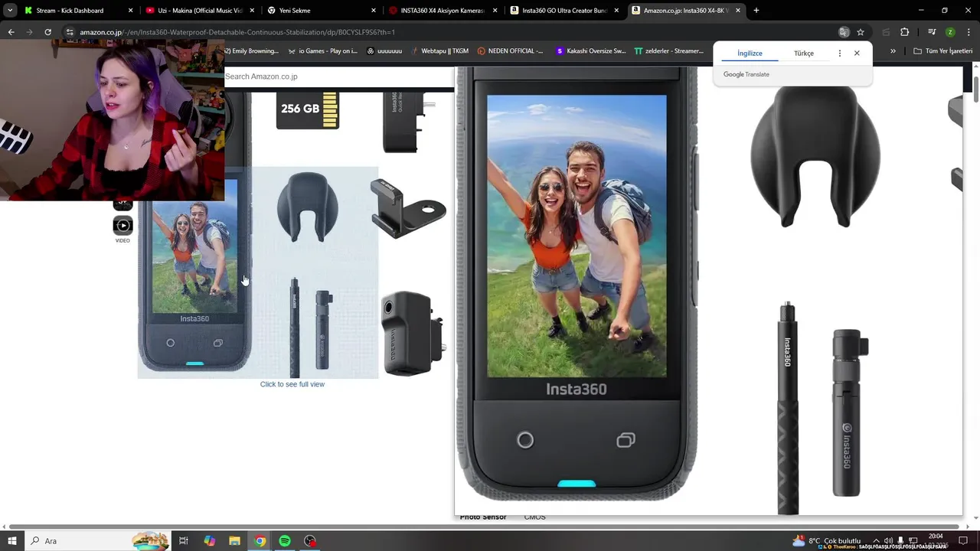
Task: Open the Chrome three-dot menu
Action: click(969, 32)
